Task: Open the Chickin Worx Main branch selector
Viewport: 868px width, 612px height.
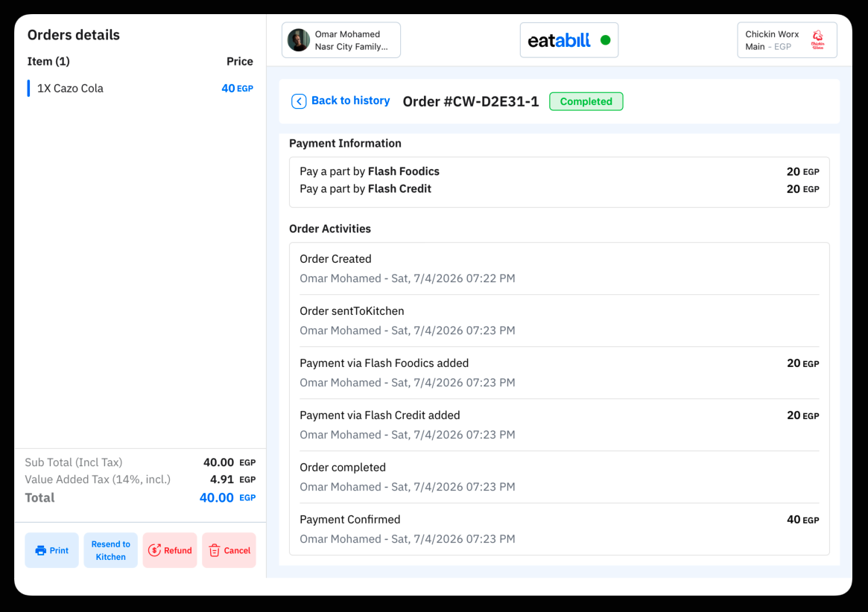Action: (787, 40)
